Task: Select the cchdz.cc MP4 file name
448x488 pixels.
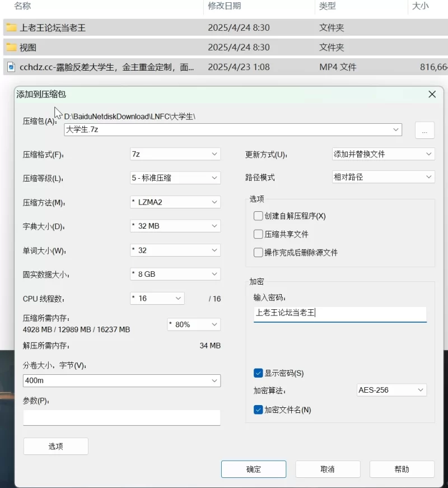Action: (107, 67)
